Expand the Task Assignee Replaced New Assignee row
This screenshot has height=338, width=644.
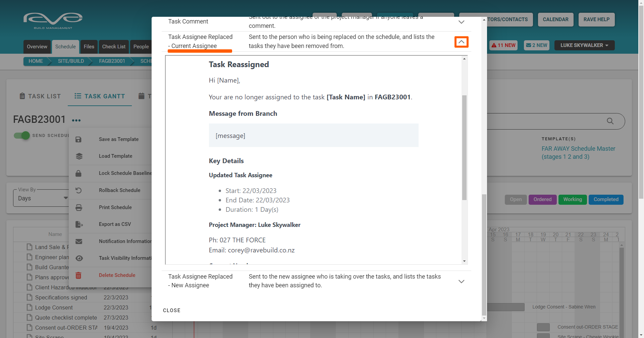tap(462, 282)
